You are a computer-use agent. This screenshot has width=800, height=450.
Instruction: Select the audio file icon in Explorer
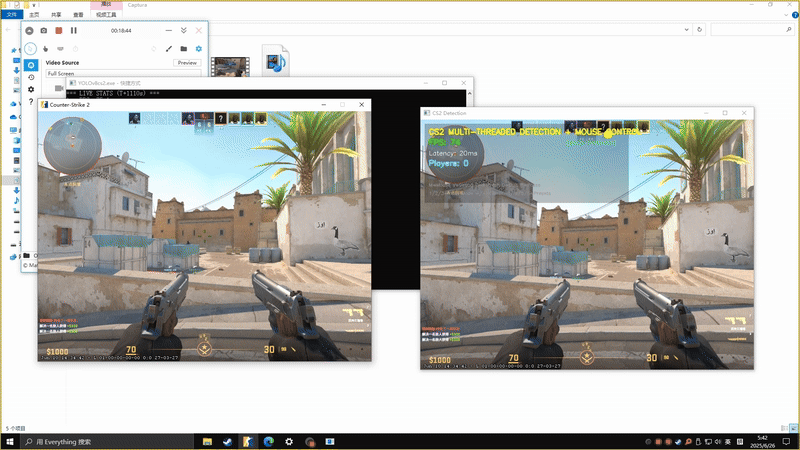point(276,61)
